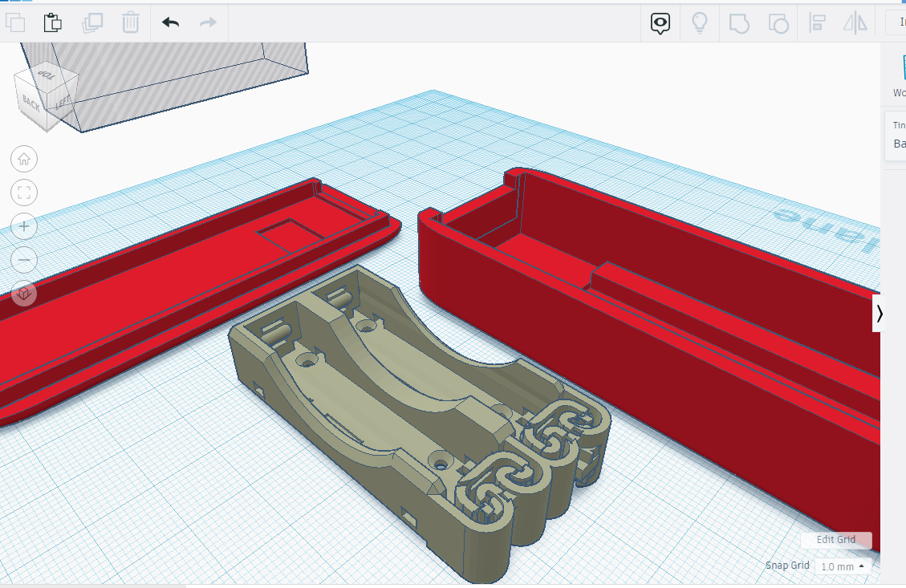The image size is (906, 588).
Task: Group the selected shapes
Action: 739,22
